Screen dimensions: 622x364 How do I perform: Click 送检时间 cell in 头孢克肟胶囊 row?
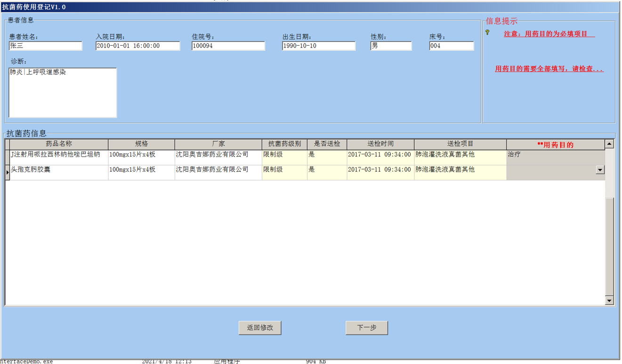(380, 173)
